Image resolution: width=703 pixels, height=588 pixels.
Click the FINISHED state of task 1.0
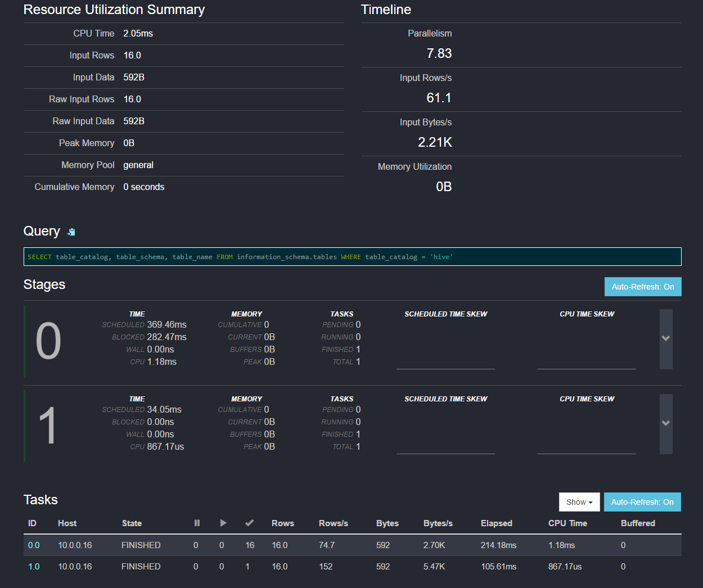coord(141,567)
